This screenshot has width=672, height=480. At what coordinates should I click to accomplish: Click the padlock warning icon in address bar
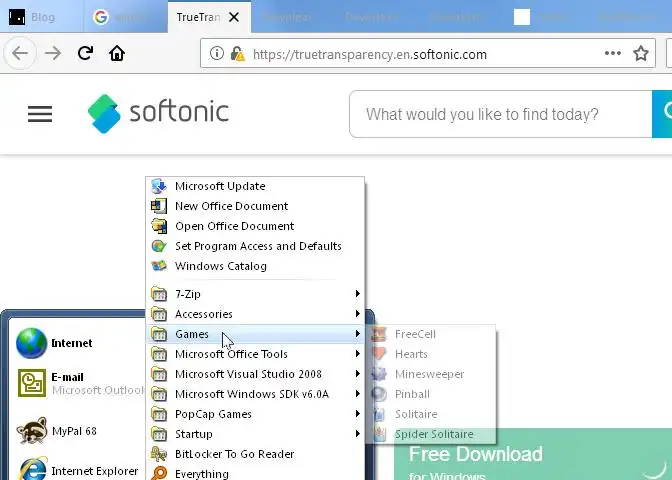click(237, 54)
